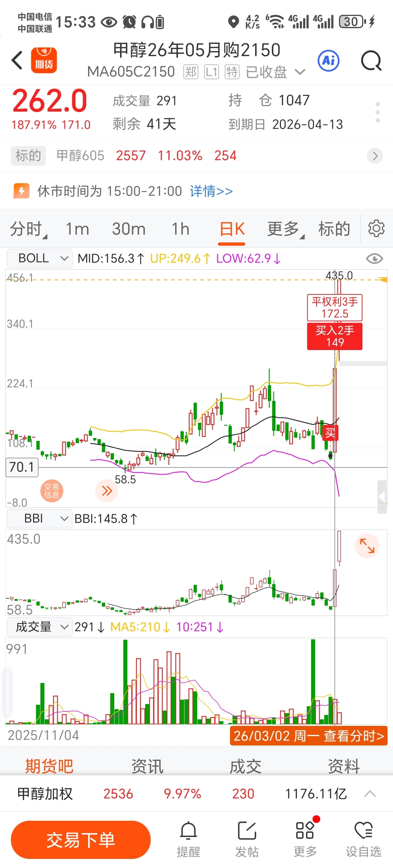393x868 pixels.
Task: Switch to the 资讯 tab
Action: click(147, 766)
